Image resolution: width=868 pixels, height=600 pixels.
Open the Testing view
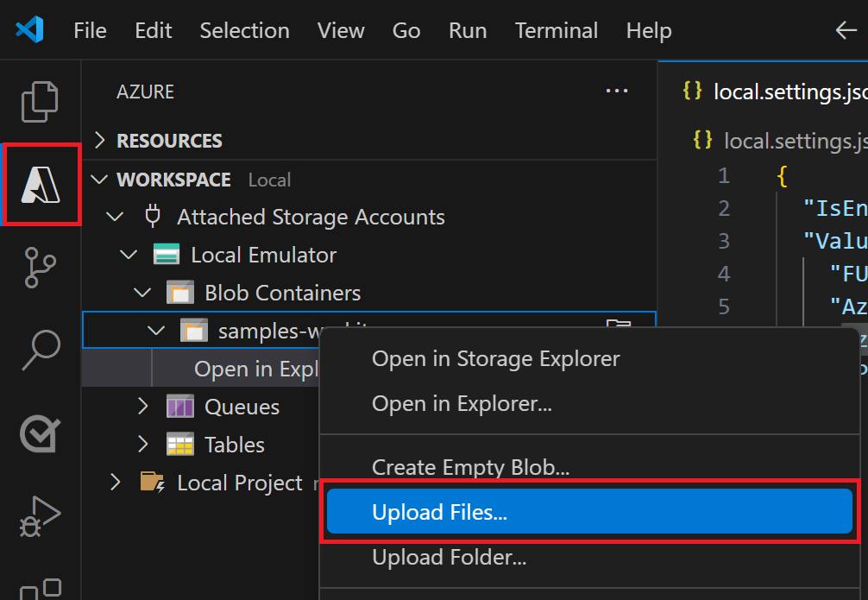[39, 434]
